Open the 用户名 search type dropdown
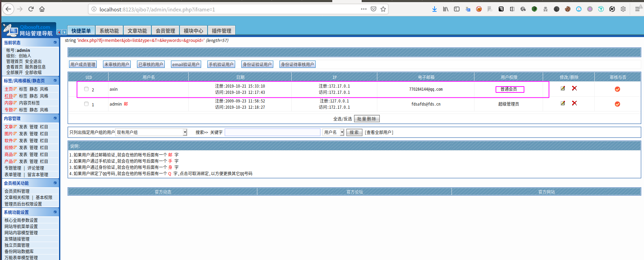 pyautogui.click(x=334, y=132)
